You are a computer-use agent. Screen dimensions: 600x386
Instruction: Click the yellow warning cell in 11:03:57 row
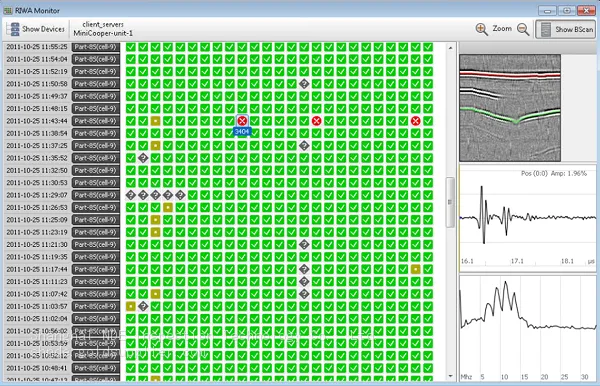131,306
